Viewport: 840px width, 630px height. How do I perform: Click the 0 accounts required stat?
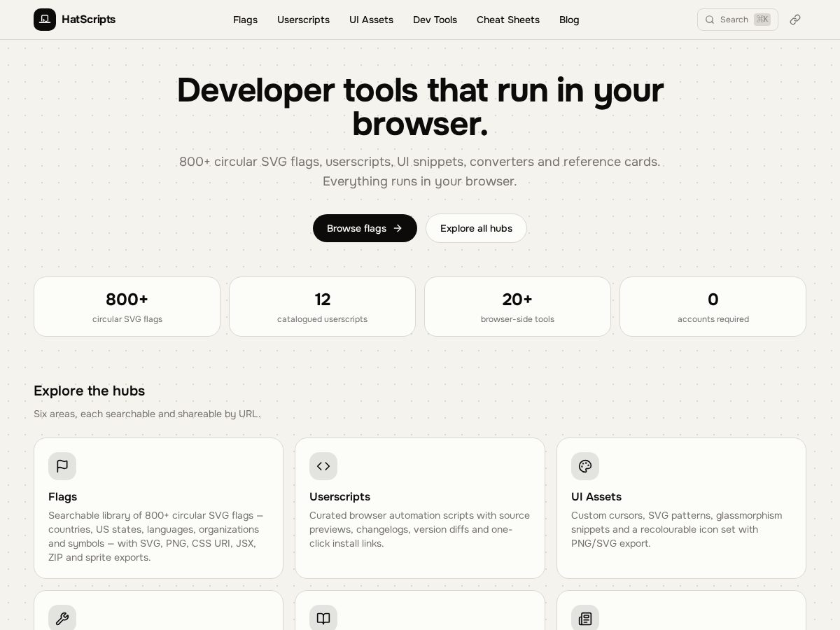click(x=713, y=307)
